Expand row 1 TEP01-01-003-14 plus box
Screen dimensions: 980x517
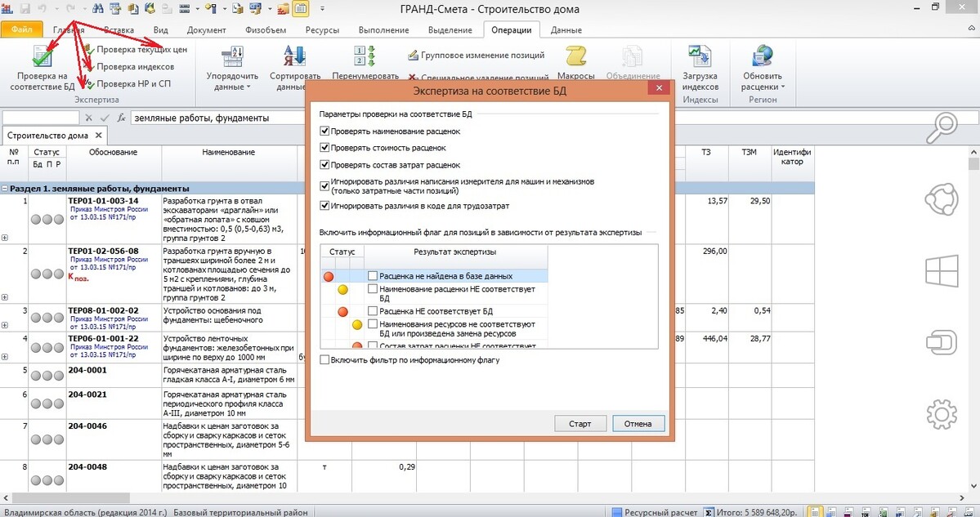click(x=5, y=238)
